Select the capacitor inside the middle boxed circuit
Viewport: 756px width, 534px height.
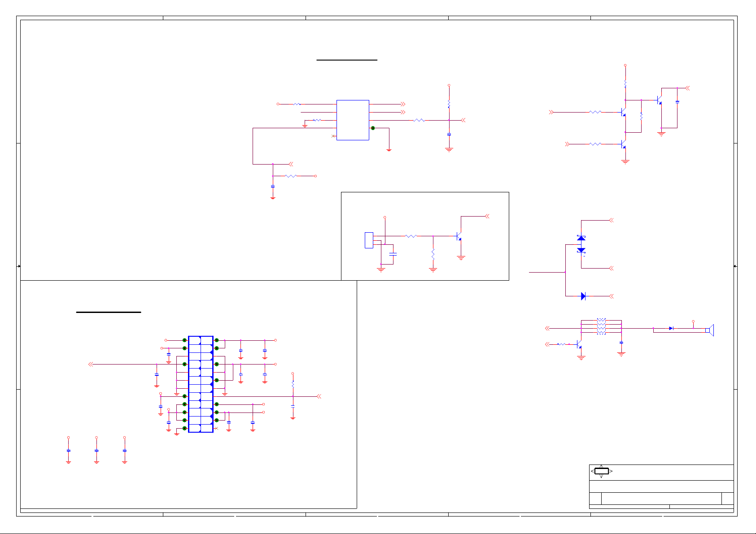pos(393,254)
